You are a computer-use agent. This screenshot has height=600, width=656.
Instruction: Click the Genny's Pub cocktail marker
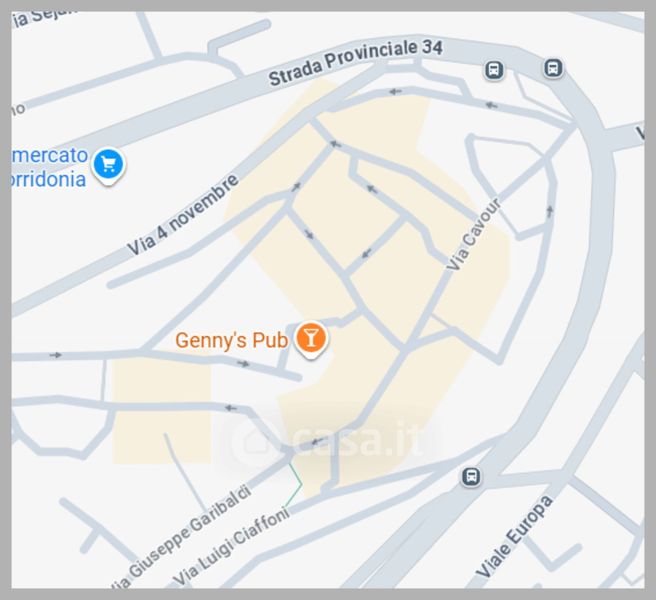(x=311, y=340)
